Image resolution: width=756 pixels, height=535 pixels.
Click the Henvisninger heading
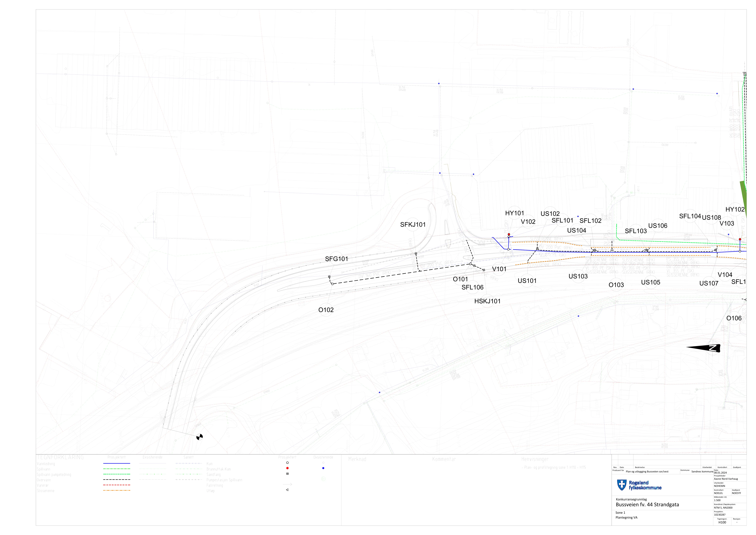point(535,459)
